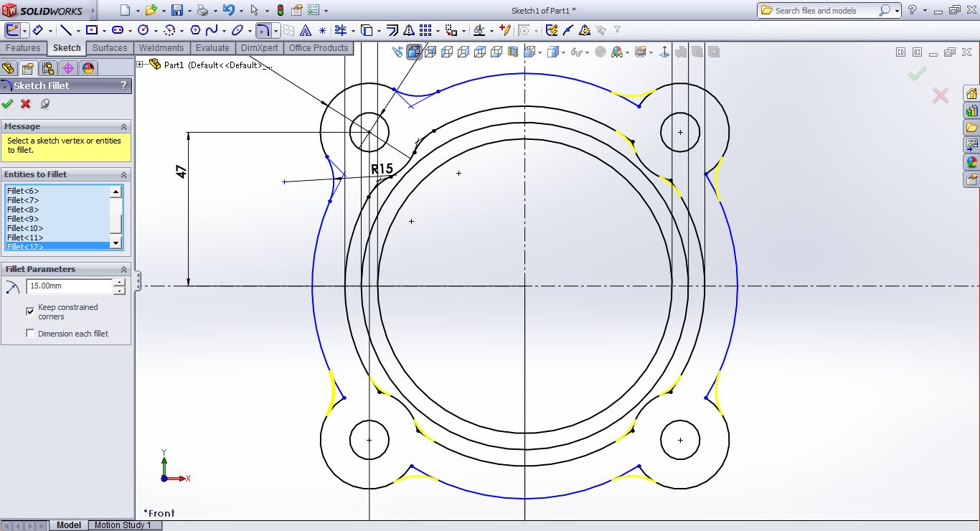Select the Spline sketch tool
The height and width of the screenshot is (531, 980).
[212, 30]
